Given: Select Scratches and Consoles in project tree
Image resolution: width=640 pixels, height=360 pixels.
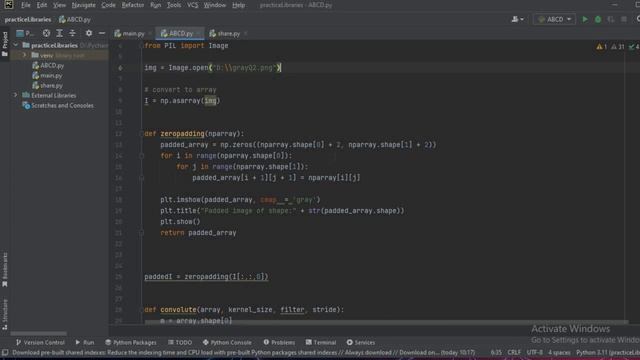Looking at the screenshot, I should (x=58, y=106).
